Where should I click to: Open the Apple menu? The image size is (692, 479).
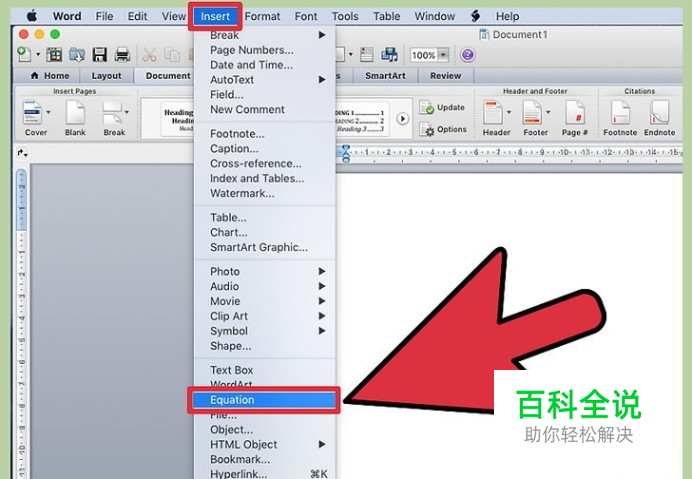click(x=32, y=16)
